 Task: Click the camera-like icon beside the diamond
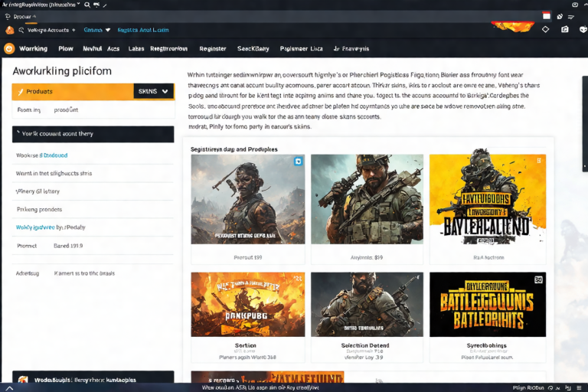click(x=565, y=29)
